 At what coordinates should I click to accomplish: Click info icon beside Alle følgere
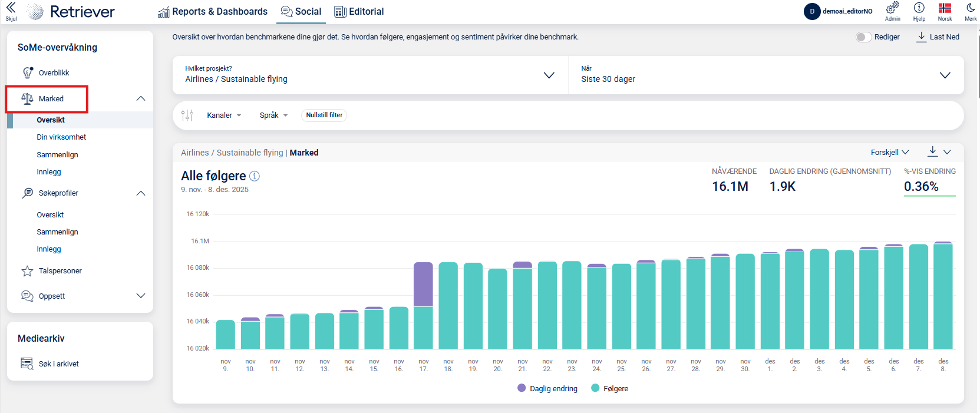point(255,176)
